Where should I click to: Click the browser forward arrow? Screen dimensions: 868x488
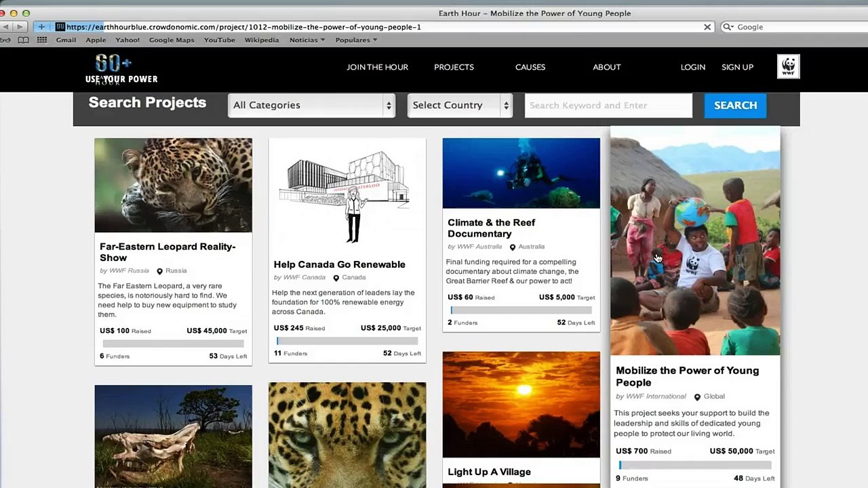(x=20, y=27)
